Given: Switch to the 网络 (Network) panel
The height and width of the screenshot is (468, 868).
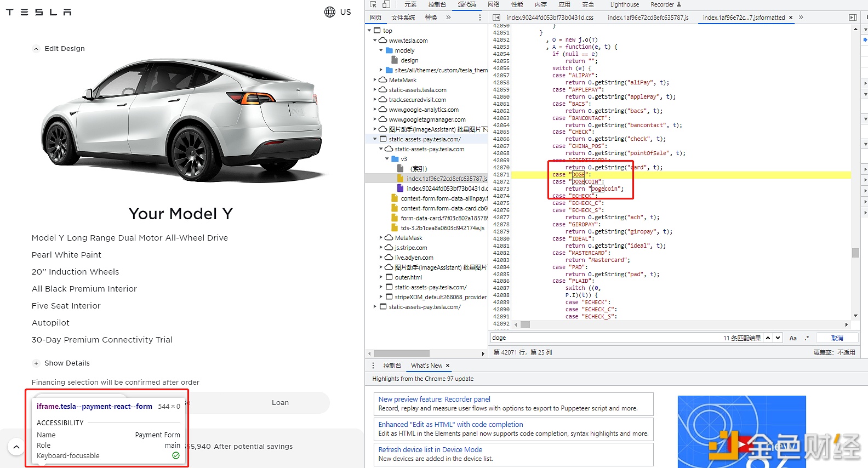Looking at the screenshot, I should pyautogui.click(x=494, y=4).
